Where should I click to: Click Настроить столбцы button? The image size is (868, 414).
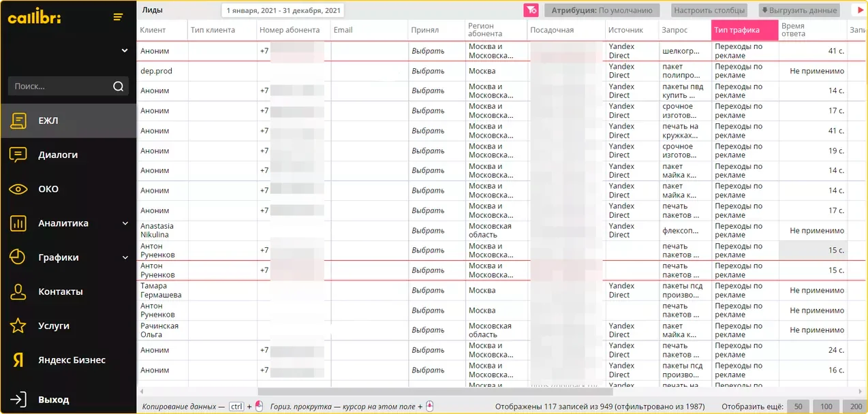coord(709,10)
